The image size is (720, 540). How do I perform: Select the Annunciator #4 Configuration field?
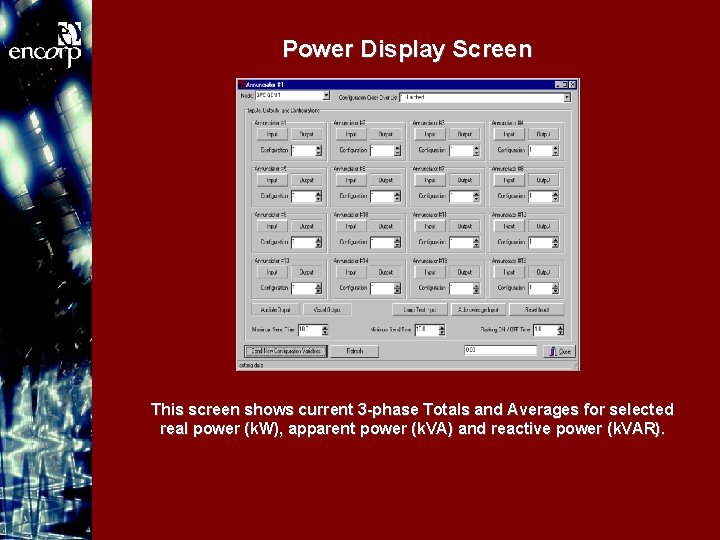pyautogui.click(x=540, y=150)
